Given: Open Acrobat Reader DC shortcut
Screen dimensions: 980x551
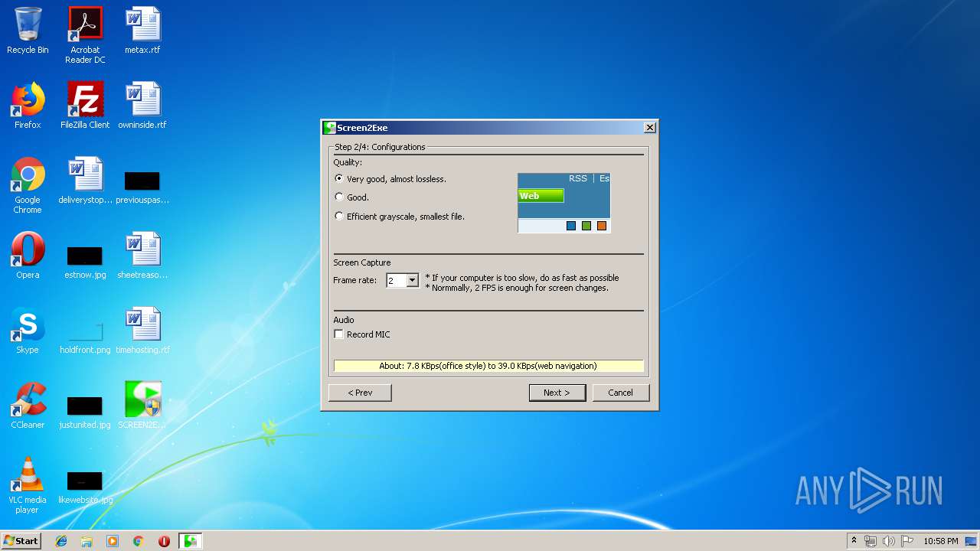Looking at the screenshot, I should (x=85, y=35).
